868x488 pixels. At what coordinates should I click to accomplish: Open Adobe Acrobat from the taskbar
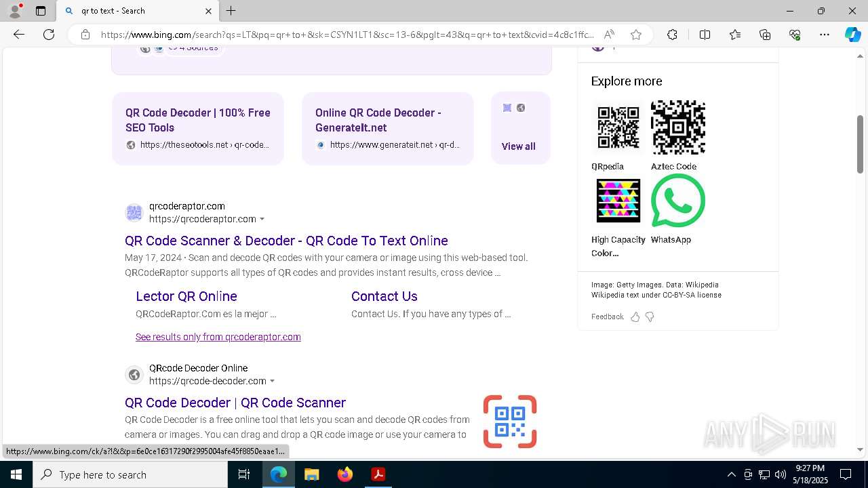tap(378, 474)
